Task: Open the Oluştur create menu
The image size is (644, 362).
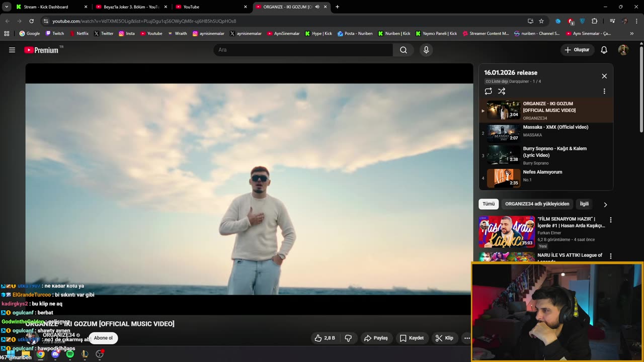Action: point(577,50)
